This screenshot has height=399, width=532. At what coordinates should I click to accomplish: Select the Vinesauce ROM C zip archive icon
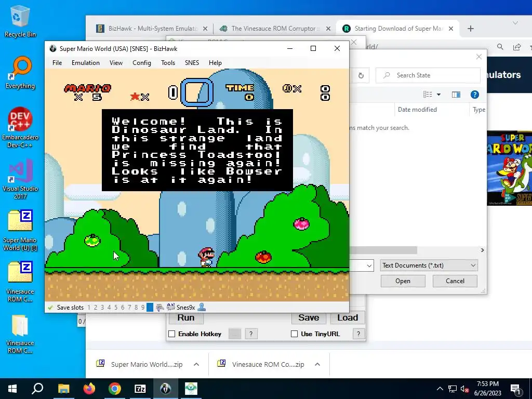click(x=20, y=282)
